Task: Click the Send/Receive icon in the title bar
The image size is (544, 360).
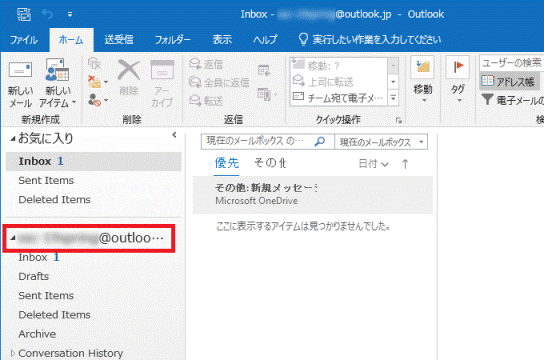Action: coord(24,14)
